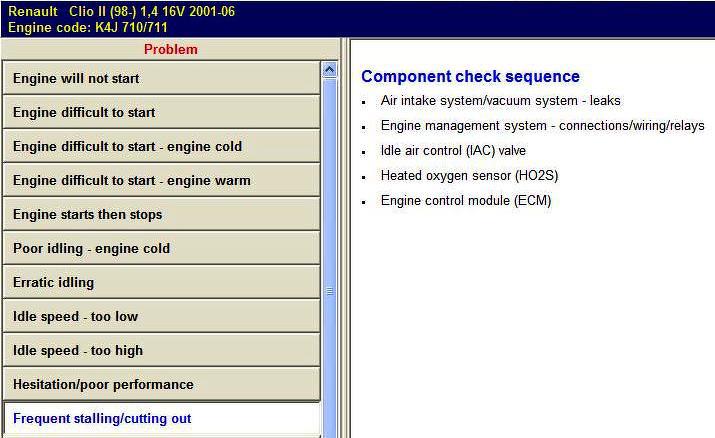Select the 'Erratic idling' problem
This screenshot has width=715, height=438.
[161, 282]
